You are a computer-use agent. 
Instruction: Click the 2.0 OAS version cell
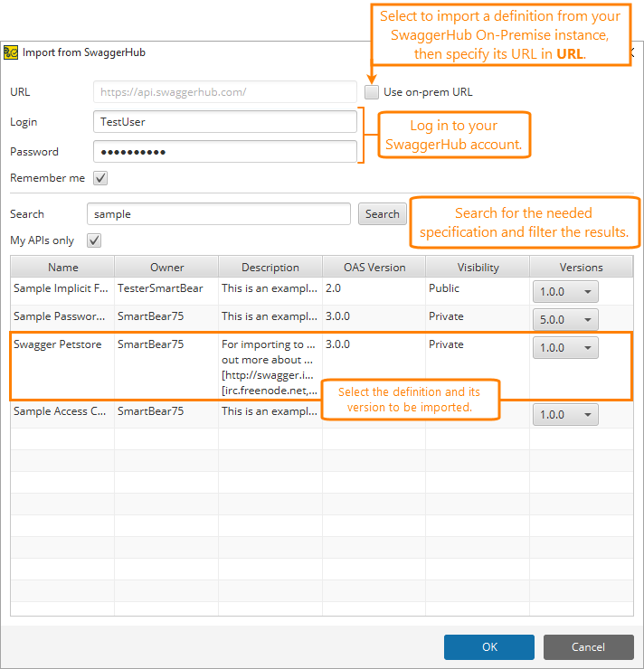click(x=333, y=288)
